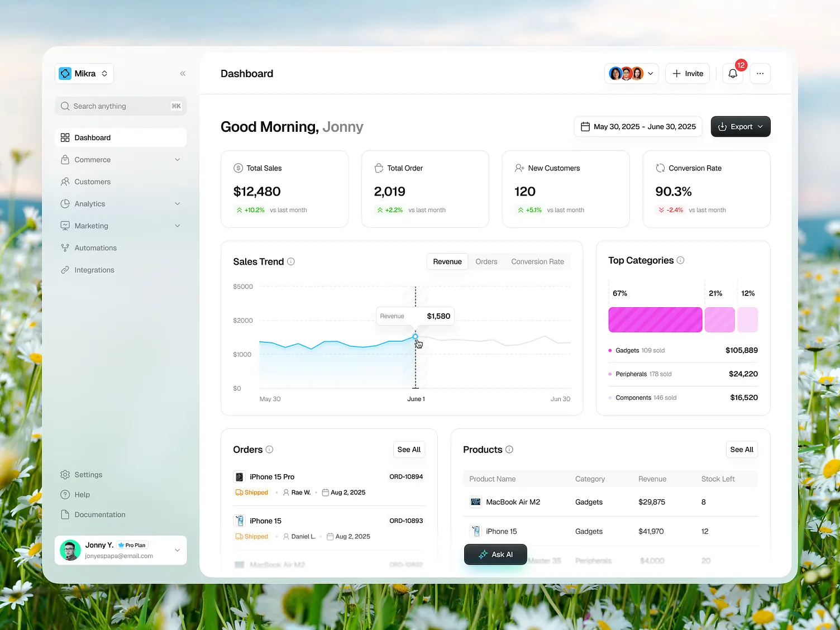Switch Sales Trend to Conversion Rate tab

tap(537, 261)
